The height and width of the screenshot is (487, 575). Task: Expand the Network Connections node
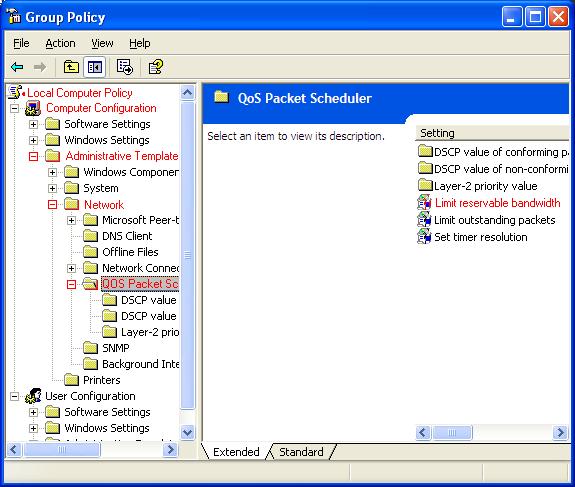pyautogui.click(x=72, y=268)
